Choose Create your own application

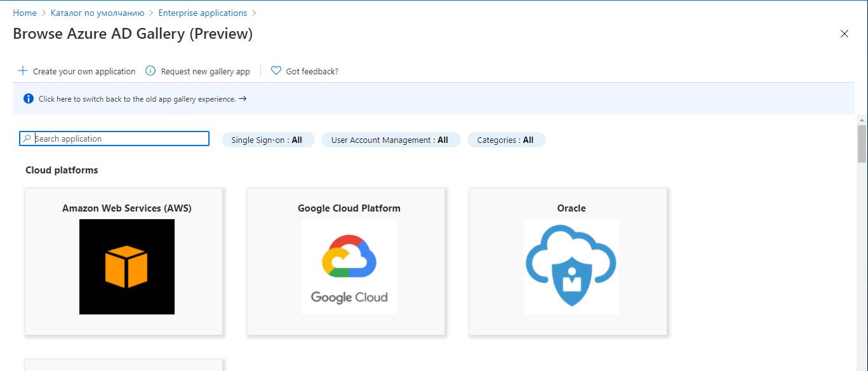tap(84, 72)
